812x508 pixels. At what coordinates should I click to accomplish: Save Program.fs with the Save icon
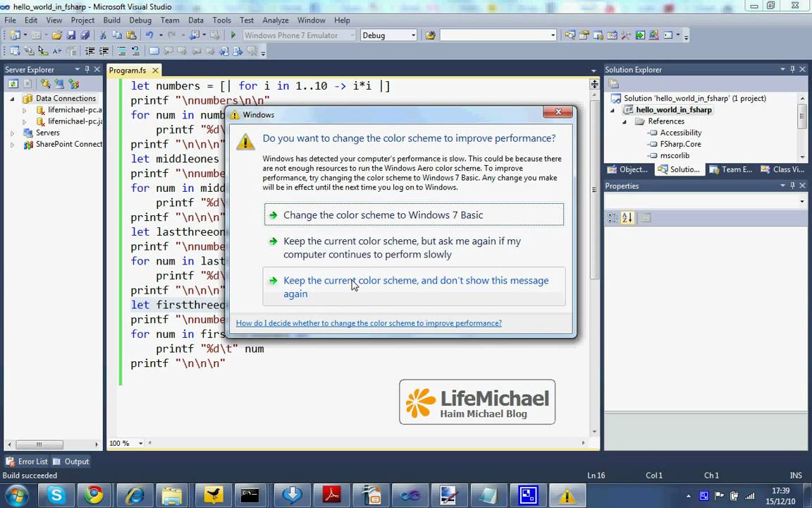click(71, 35)
